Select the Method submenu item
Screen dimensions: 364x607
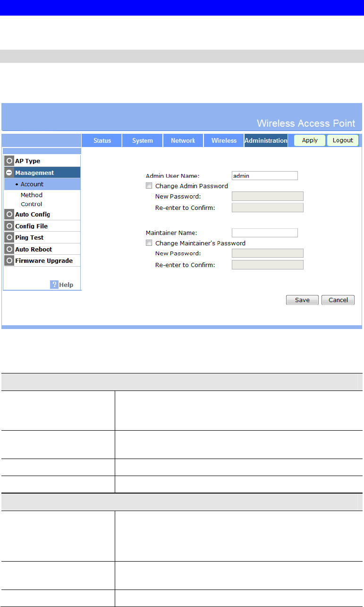32,195
